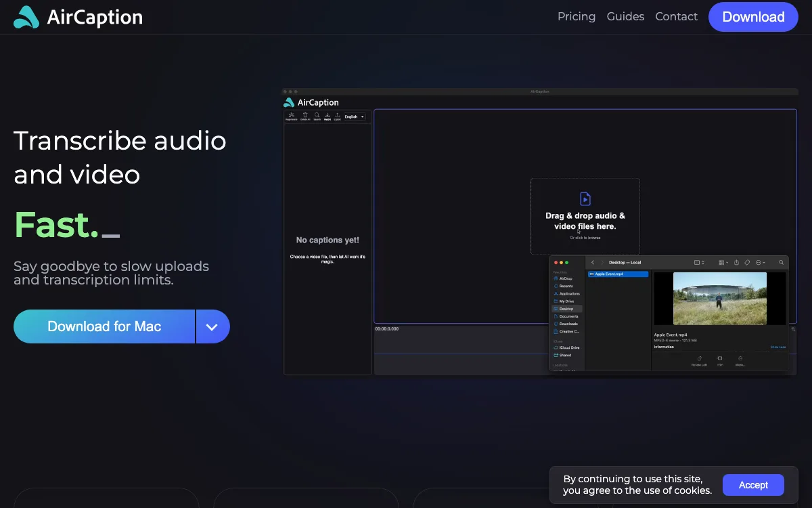Select Documents in Finder sidebar
The height and width of the screenshot is (508, 812).
tap(566, 316)
